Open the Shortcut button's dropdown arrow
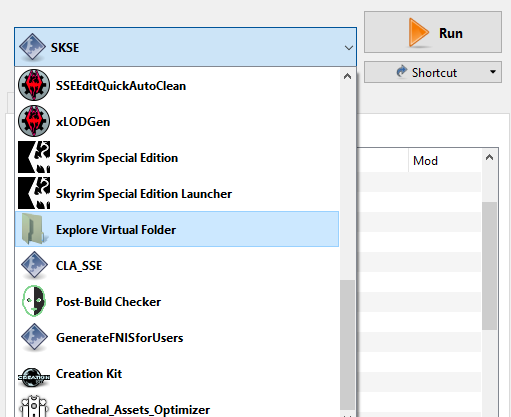 click(x=493, y=72)
